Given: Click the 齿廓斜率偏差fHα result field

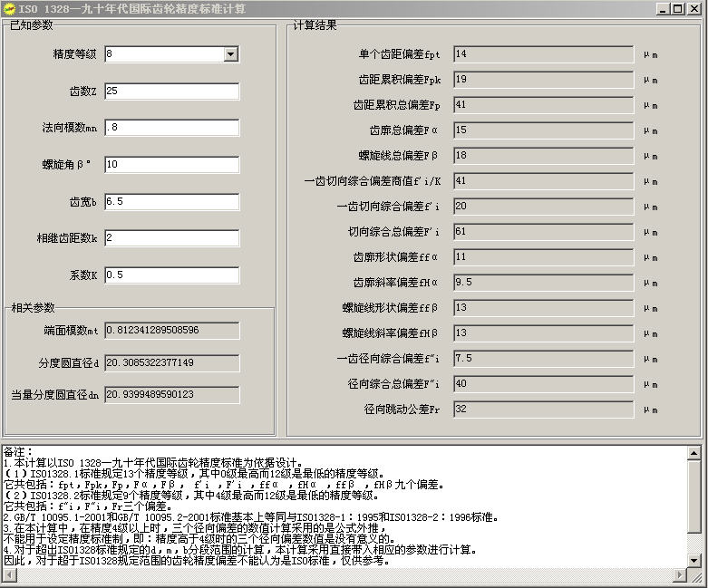Looking at the screenshot, I should (x=544, y=283).
